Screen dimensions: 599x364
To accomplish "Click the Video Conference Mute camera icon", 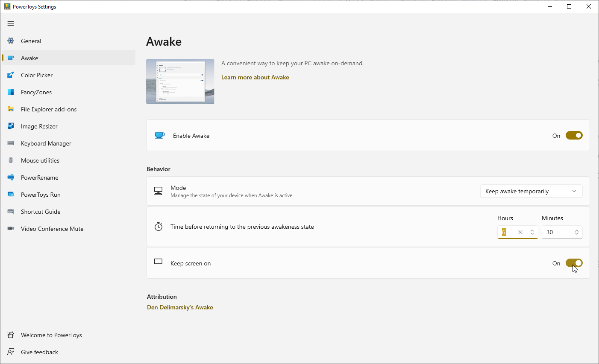I will pos(11,229).
